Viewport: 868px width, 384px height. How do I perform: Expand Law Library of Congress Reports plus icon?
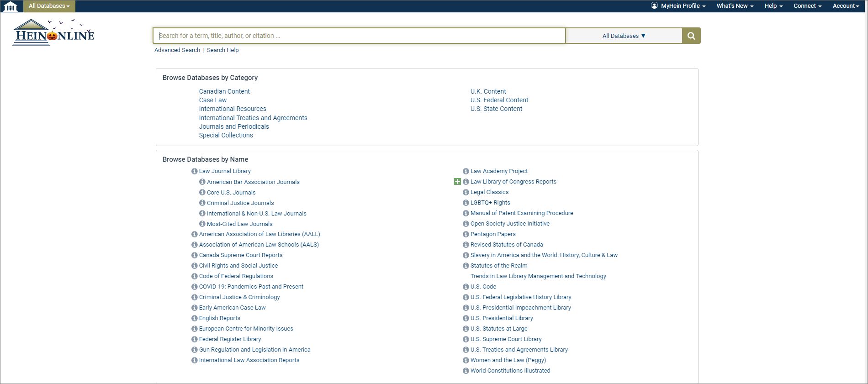(457, 182)
